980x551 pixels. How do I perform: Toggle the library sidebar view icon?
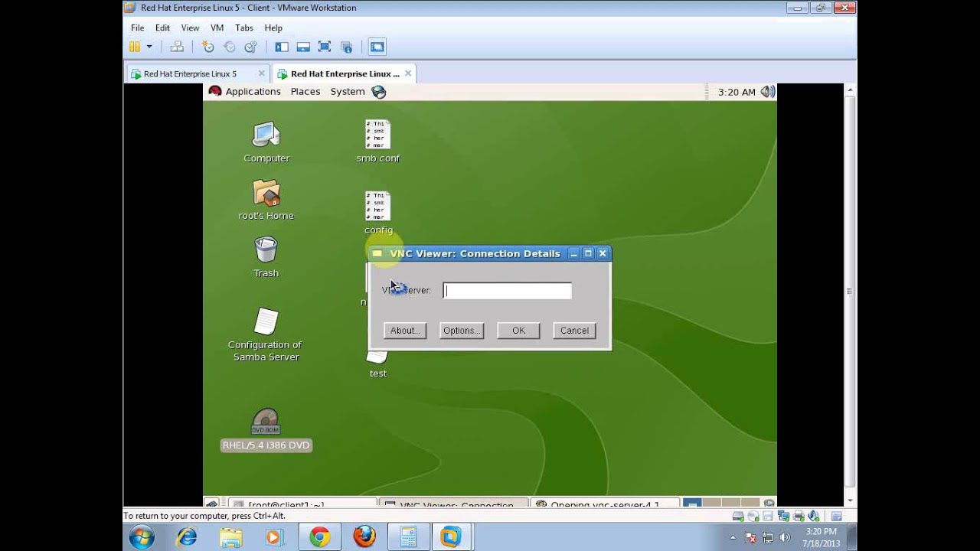(x=282, y=47)
